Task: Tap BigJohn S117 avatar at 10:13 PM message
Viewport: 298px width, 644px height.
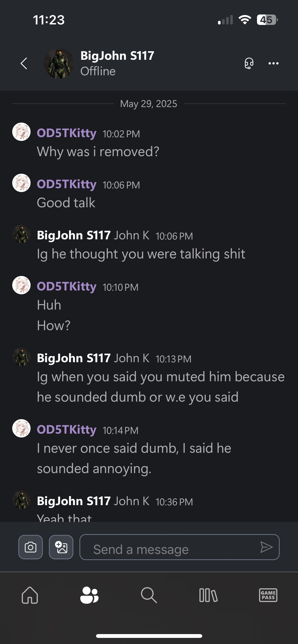Action: point(21,357)
